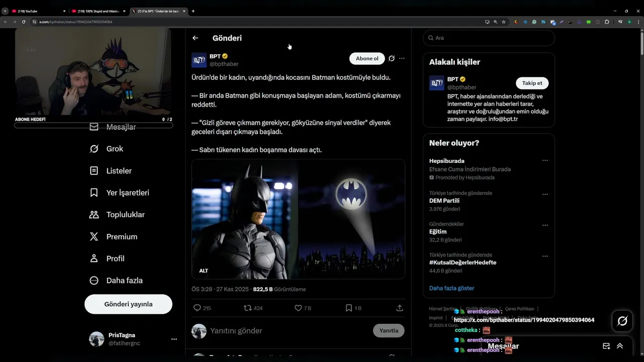Click the Bat-signal image
Viewport: 644px width, 362px height.
[x=352, y=219]
